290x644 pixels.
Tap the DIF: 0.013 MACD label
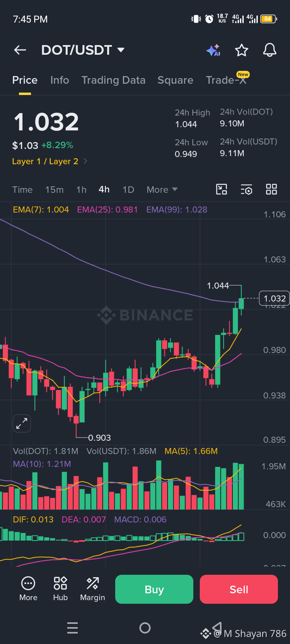point(33,520)
